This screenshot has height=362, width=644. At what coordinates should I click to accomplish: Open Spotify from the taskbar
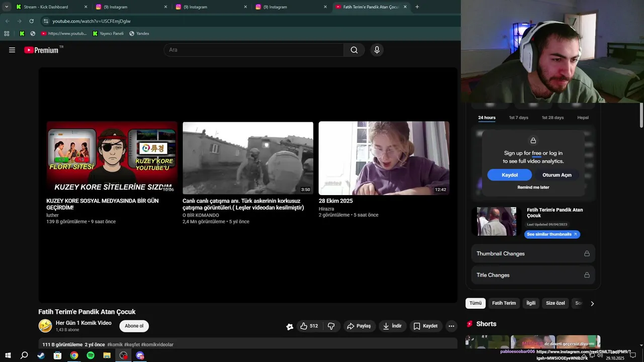tap(91, 355)
